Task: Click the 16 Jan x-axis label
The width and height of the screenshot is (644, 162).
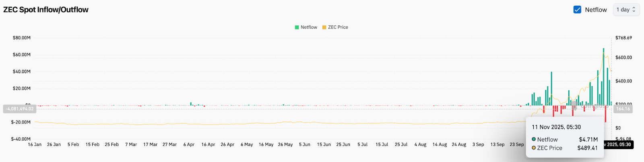Action: coord(35,144)
